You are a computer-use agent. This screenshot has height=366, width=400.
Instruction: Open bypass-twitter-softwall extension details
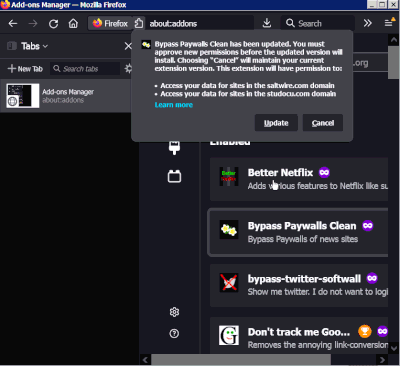(299, 285)
